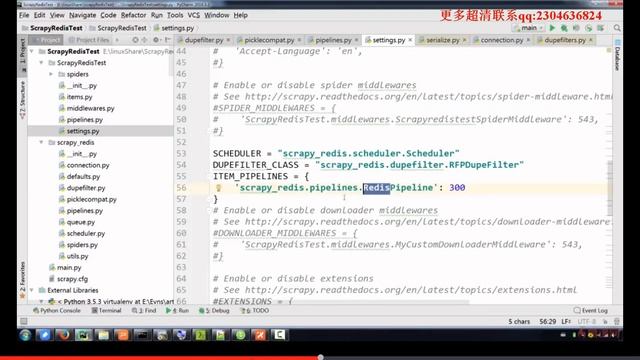Open the 5: Debug tool window

click(x=214, y=311)
